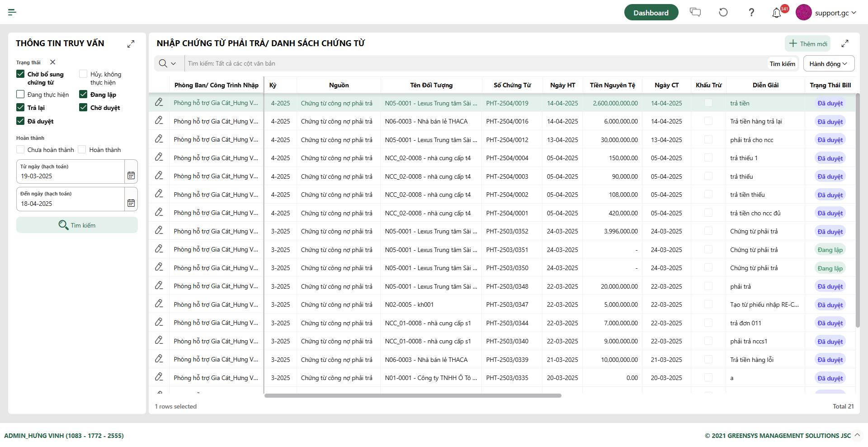Toggle Khấu Trừ checkbox for PHT-2504/0016
868x447 pixels.
[708, 121]
